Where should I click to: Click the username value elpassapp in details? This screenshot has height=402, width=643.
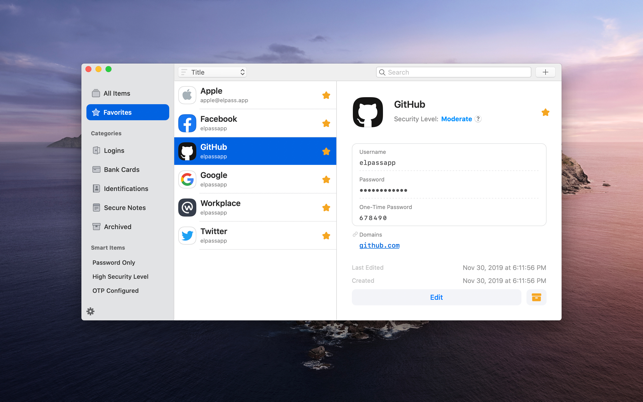(x=377, y=163)
